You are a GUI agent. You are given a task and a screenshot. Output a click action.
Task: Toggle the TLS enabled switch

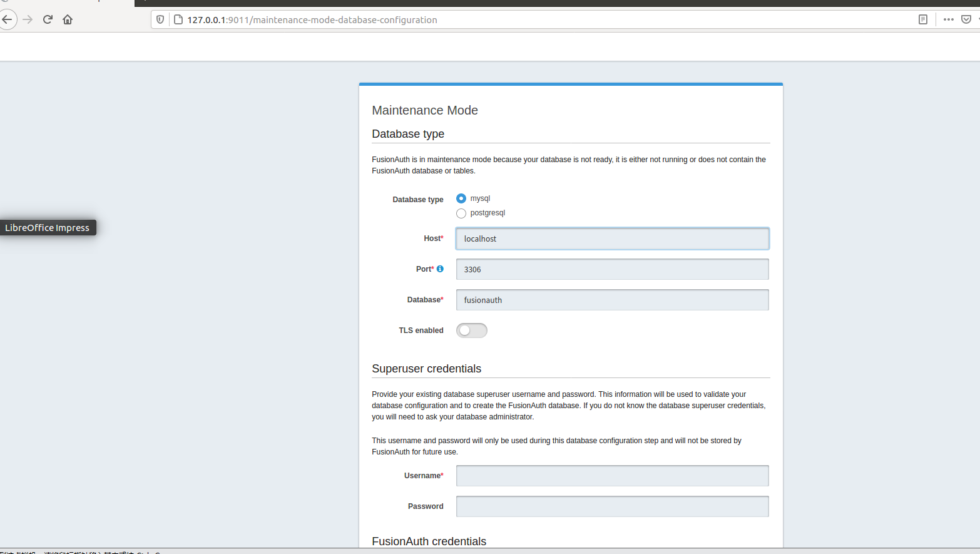472,331
